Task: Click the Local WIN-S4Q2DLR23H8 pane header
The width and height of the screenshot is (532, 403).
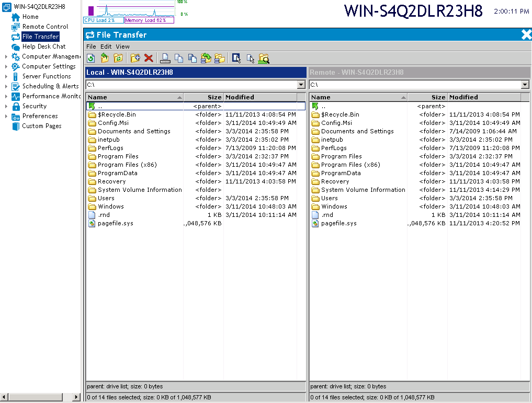Action: pyautogui.click(x=196, y=72)
